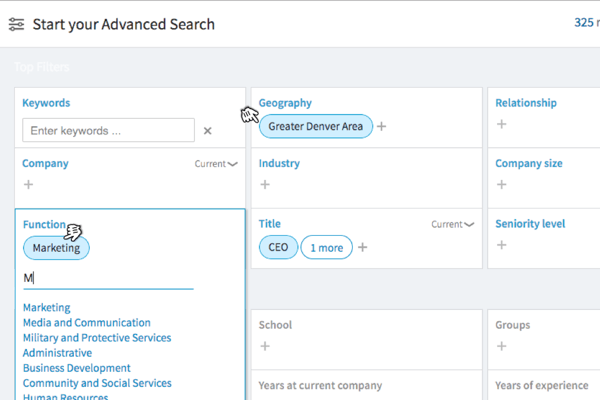Add another geography with plus icon
The width and height of the screenshot is (600, 400).
(x=382, y=127)
